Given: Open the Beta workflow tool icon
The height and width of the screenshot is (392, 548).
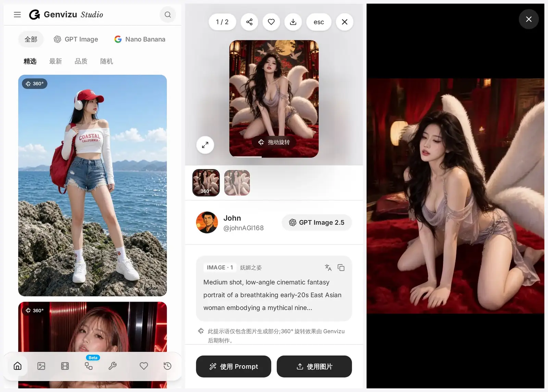Looking at the screenshot, I should [x=89, y=366].
